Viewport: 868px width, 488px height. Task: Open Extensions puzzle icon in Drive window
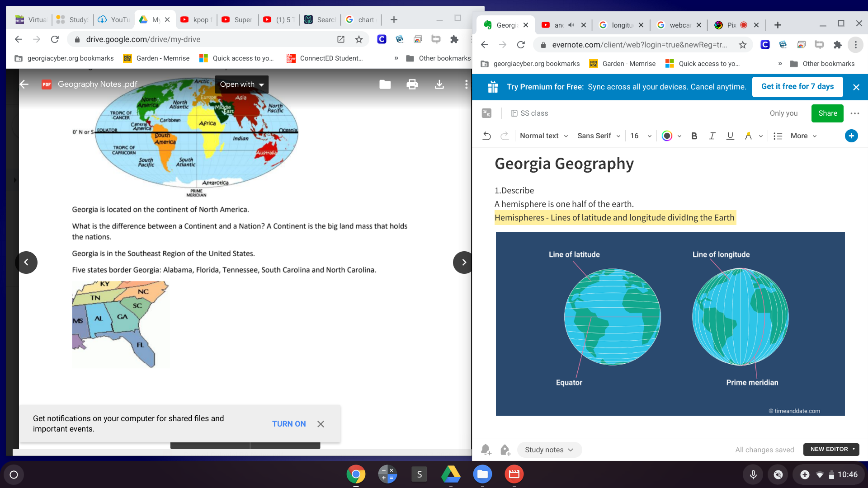454,39
